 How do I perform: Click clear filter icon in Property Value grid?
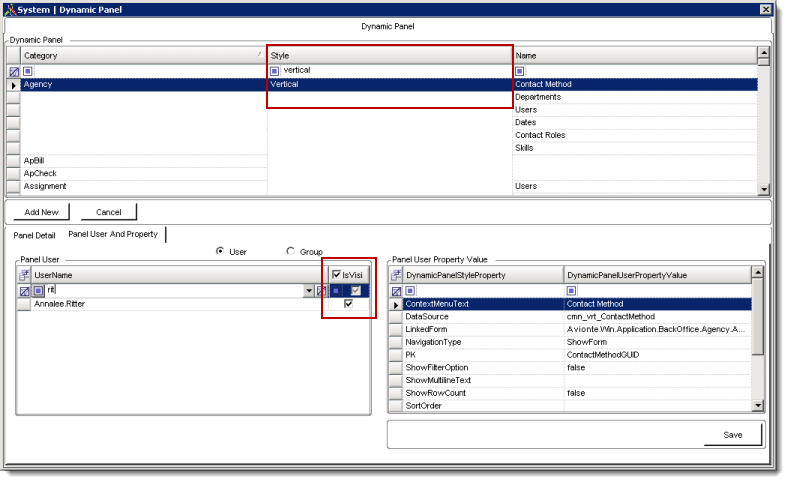(395, 290)
